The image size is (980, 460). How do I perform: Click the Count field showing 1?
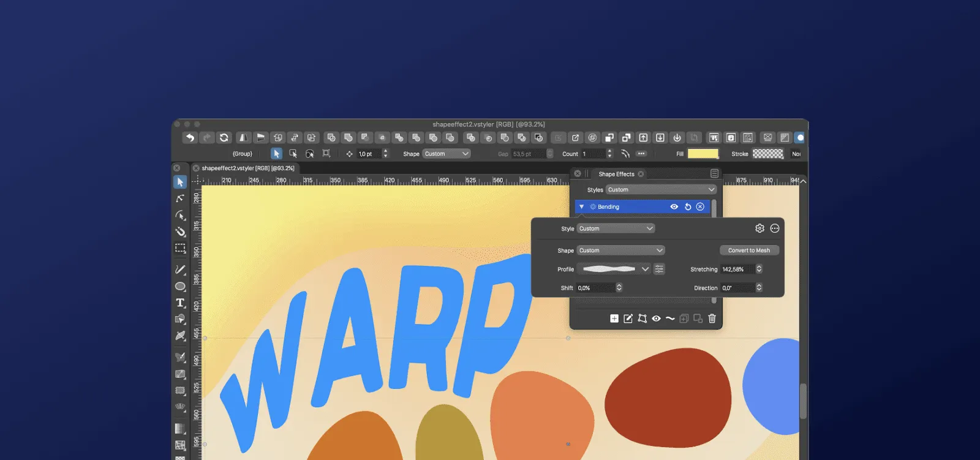point(593,154)
